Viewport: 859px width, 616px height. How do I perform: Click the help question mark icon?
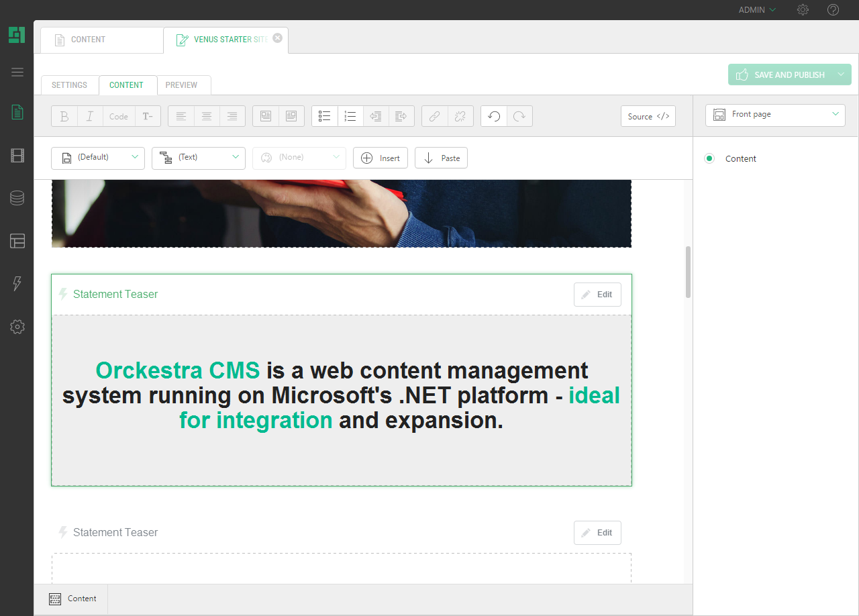(x=833, y=10)
